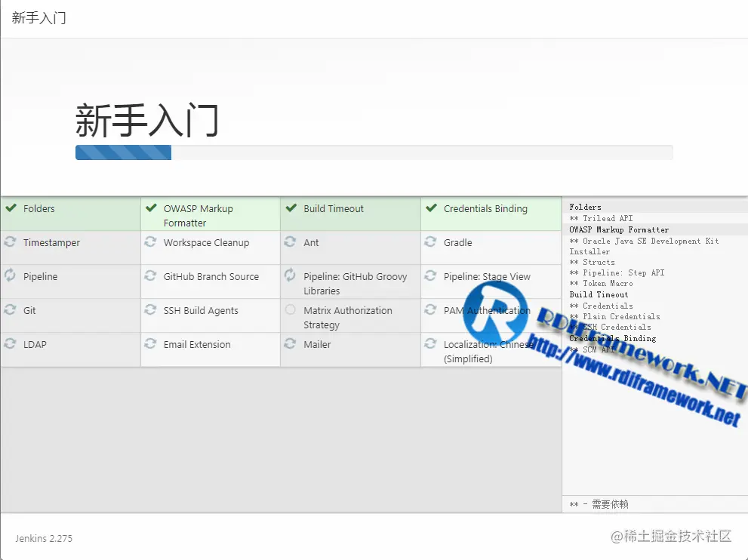Select the GitHub Branch Source label

click(211, 276)
